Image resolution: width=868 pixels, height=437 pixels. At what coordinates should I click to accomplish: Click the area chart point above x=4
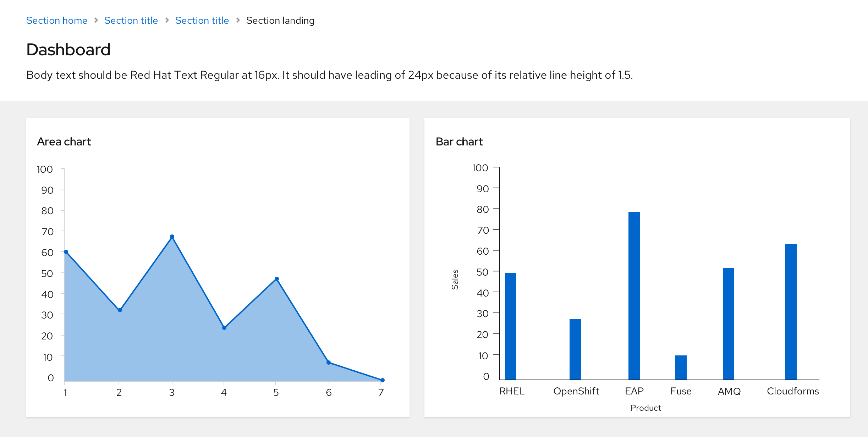(224, 328)
